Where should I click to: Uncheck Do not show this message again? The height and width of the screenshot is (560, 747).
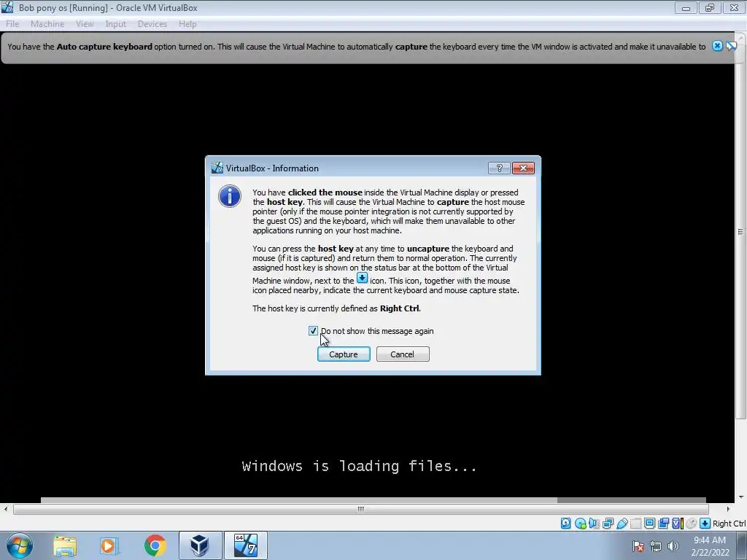313,331
